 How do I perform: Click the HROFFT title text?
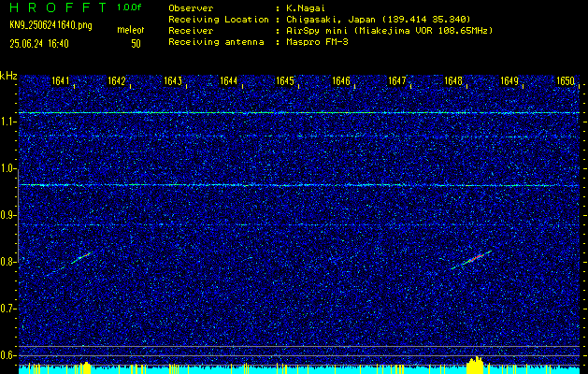(59, 7)
